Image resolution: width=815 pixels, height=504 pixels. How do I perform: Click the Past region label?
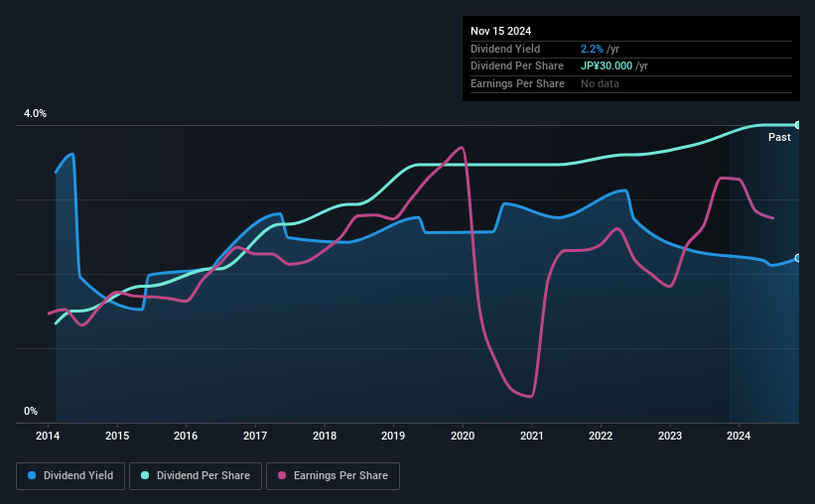pos(779,137)
